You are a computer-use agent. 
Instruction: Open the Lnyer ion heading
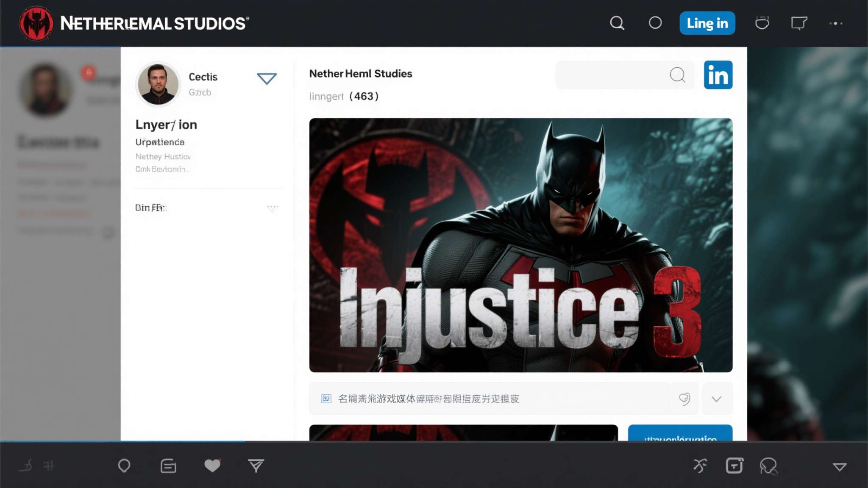[166, 125]
